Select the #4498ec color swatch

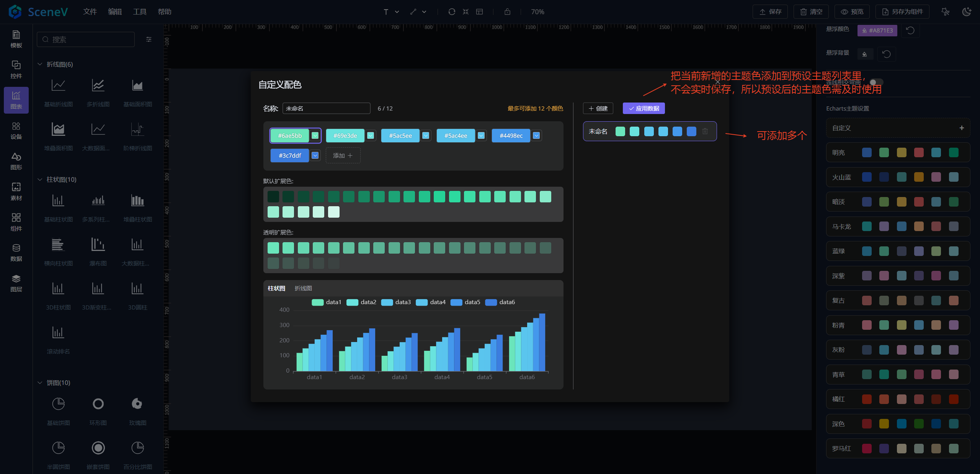pos(511,135)
